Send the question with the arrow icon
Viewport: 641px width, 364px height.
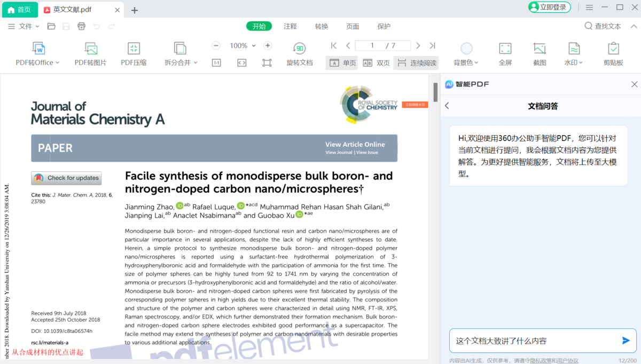click(626, 341)
